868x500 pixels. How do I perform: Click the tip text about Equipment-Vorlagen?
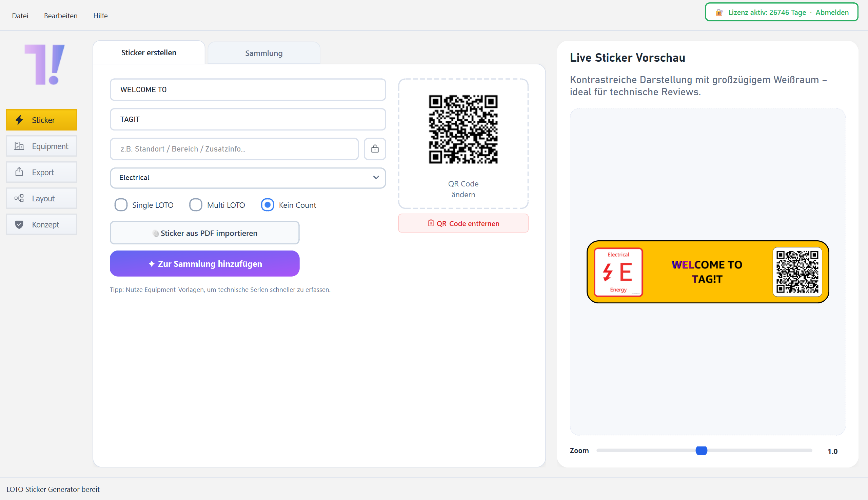tap(220, 289)
